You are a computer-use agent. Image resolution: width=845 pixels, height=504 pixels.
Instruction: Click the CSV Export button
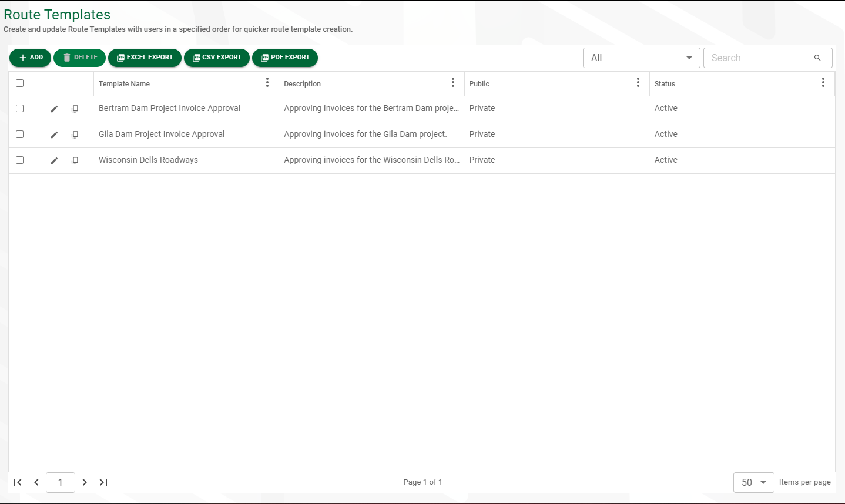pyautogui.click(x=217, y=58)
